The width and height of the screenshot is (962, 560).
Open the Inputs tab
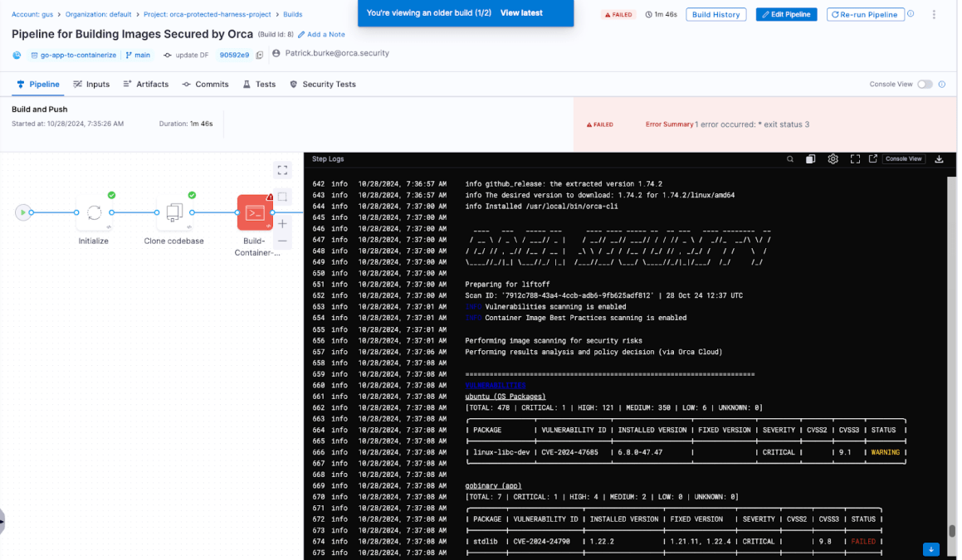coord(91,84)
